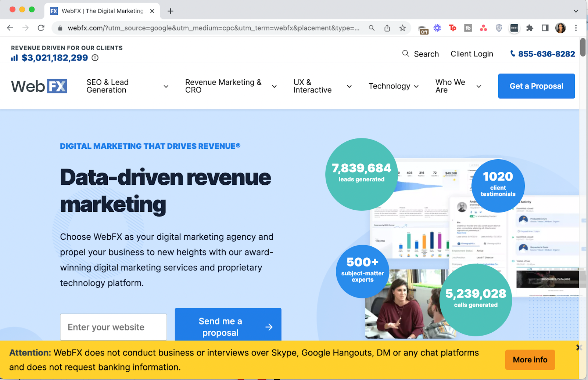
Task: Click the More info button
Action: 530,360
